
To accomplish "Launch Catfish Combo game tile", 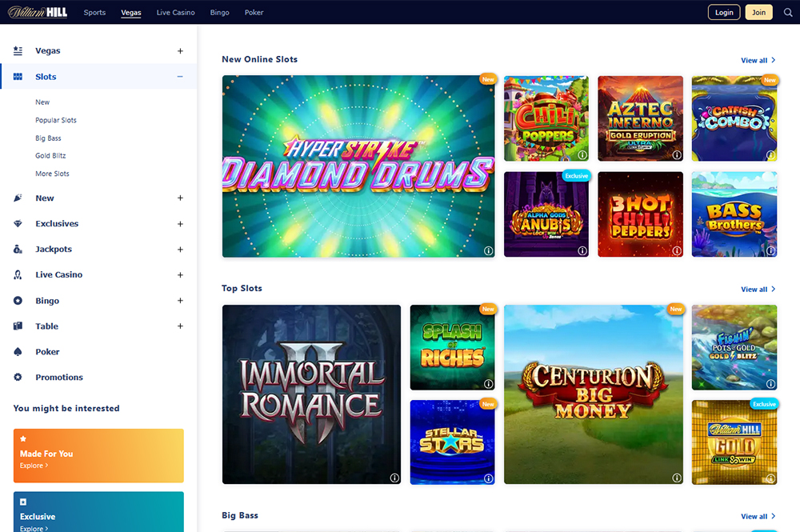I will [x=734, y=118].
